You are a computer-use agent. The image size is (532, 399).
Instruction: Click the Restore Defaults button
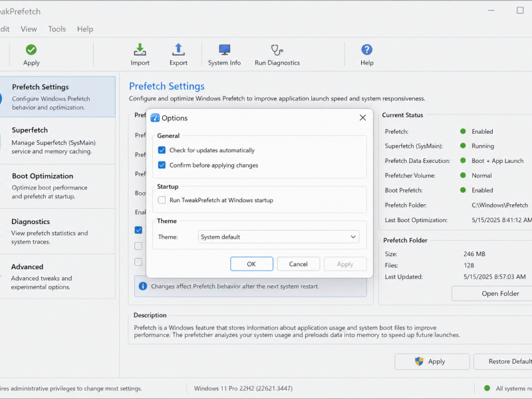click(503, 361)
